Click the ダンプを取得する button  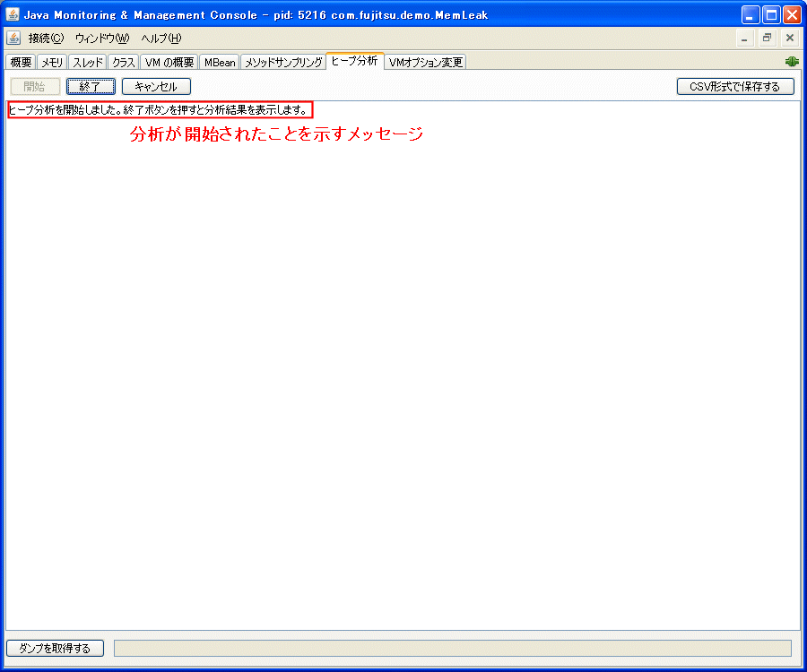coord(55,649)
